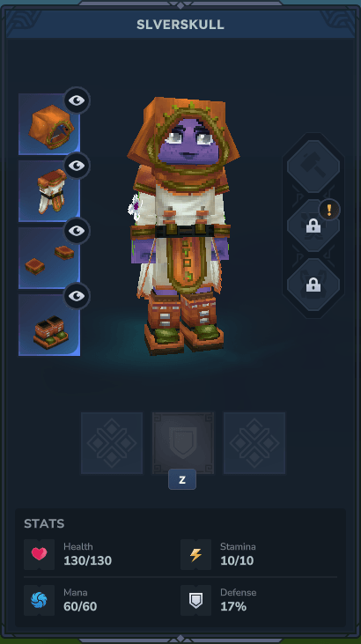
Task: Select the brown gloves hands armor slot
Action: click(x=49, y=258)
